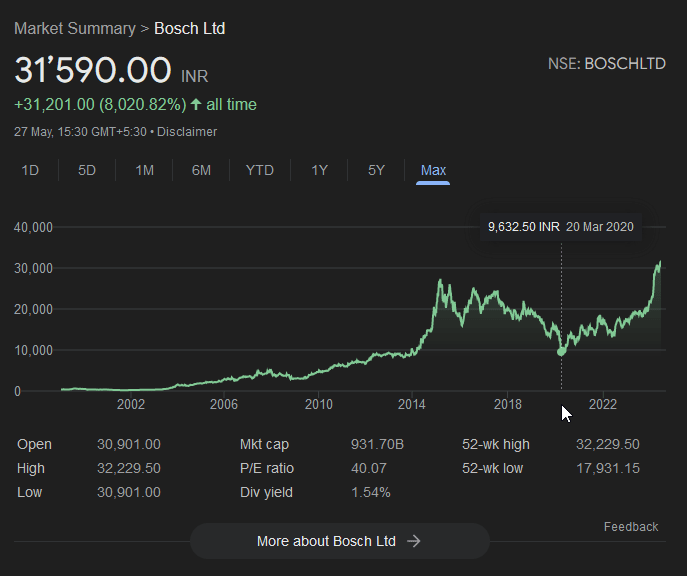
Task: Switch to the 5Y chart view
Action: coord(376,170)
